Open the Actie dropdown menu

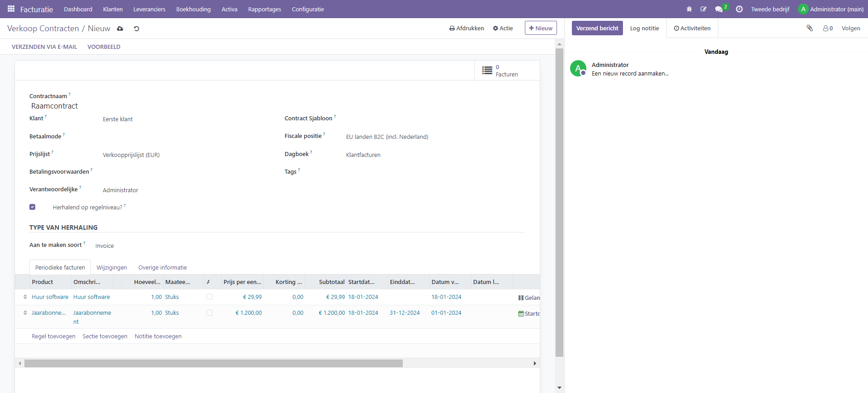tap(503, 28)
